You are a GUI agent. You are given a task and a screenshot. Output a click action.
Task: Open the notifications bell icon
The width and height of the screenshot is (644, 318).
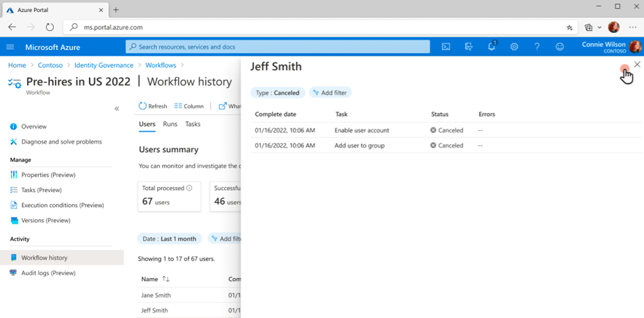click(x=491, y=47)
